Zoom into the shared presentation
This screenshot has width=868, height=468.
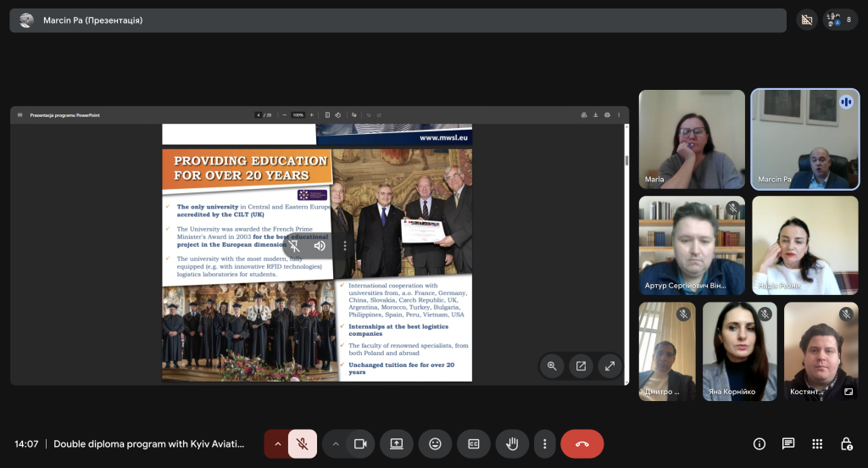tap(552, 366)
